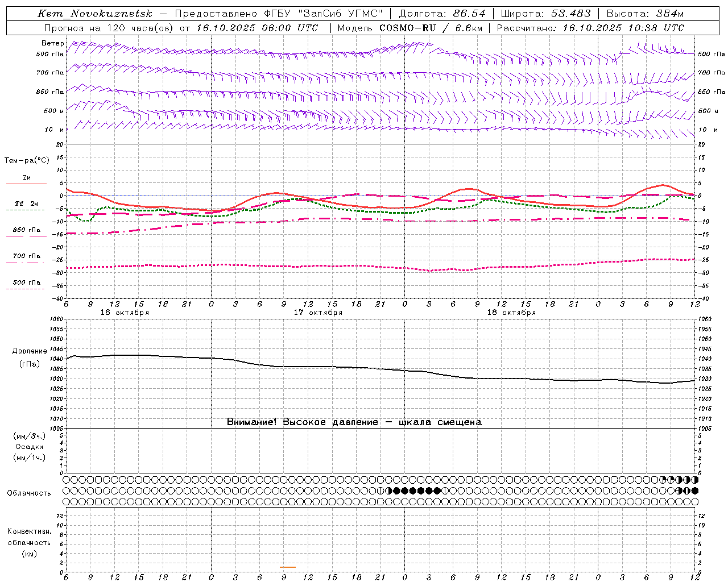728x582 pixels.
Task: Click the '(мм/1ч.)' precipitation unit label
Action: [30, 458]
